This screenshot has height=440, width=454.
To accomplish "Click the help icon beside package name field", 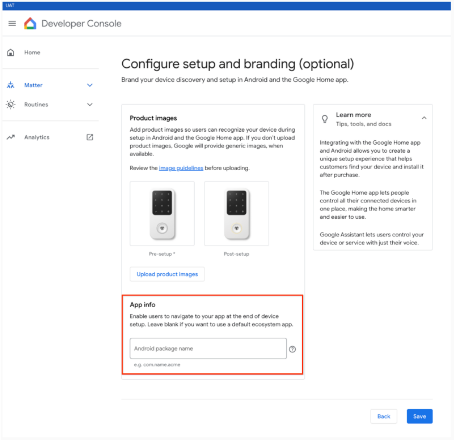I will (x=292, y=349).
